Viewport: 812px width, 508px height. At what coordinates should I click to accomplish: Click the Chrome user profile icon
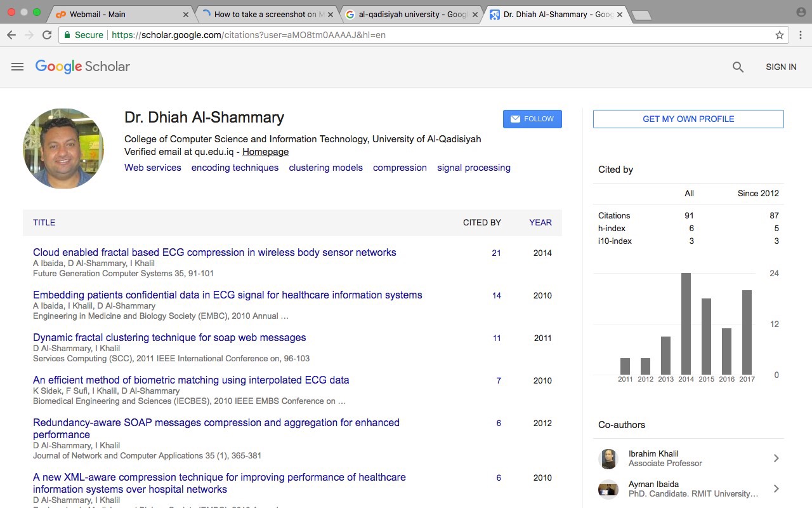click(801, 12)
